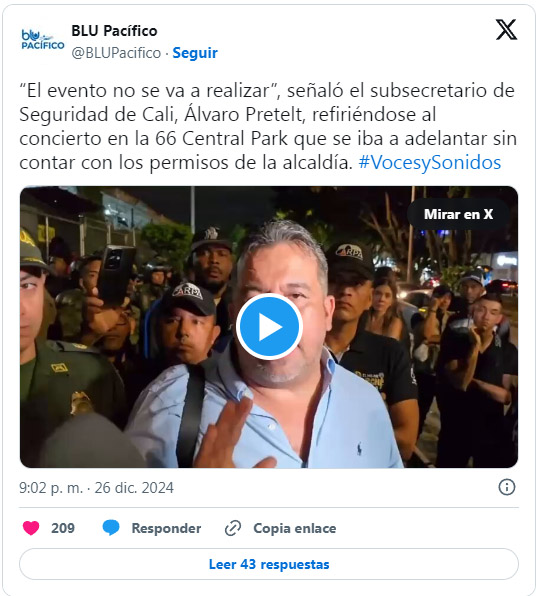Click the reply speech bubble icon
Viewport: 537px width, 596px height.
pos(111,528)
